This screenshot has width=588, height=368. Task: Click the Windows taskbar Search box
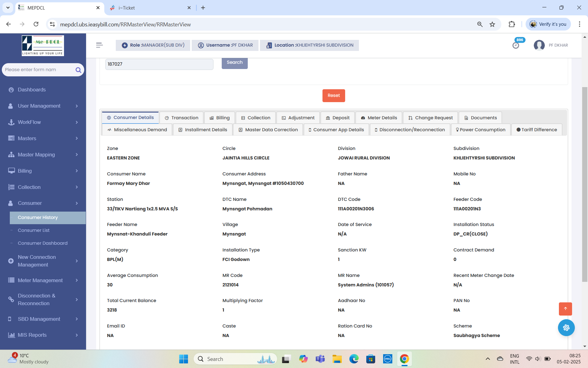[235, 359]
